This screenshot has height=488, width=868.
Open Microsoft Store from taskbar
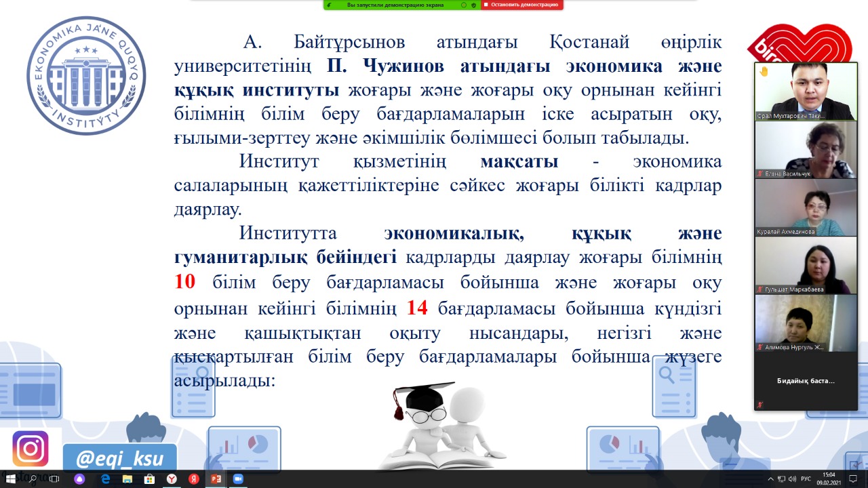point(149,479)
